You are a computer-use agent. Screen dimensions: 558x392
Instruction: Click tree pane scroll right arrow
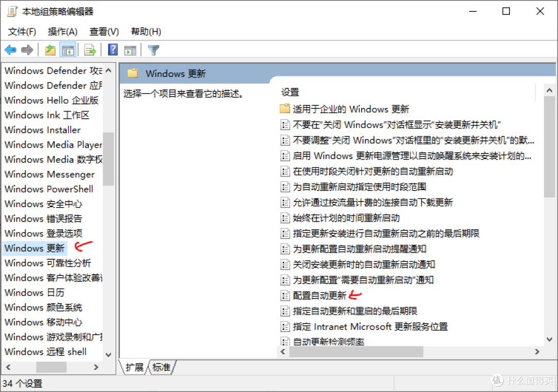[x=96, y=367]
